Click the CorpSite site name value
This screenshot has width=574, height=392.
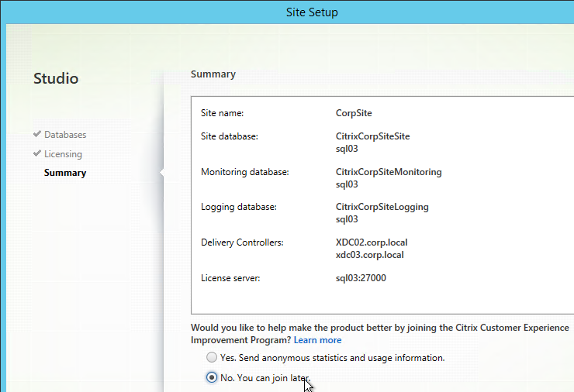coord(354,113)
